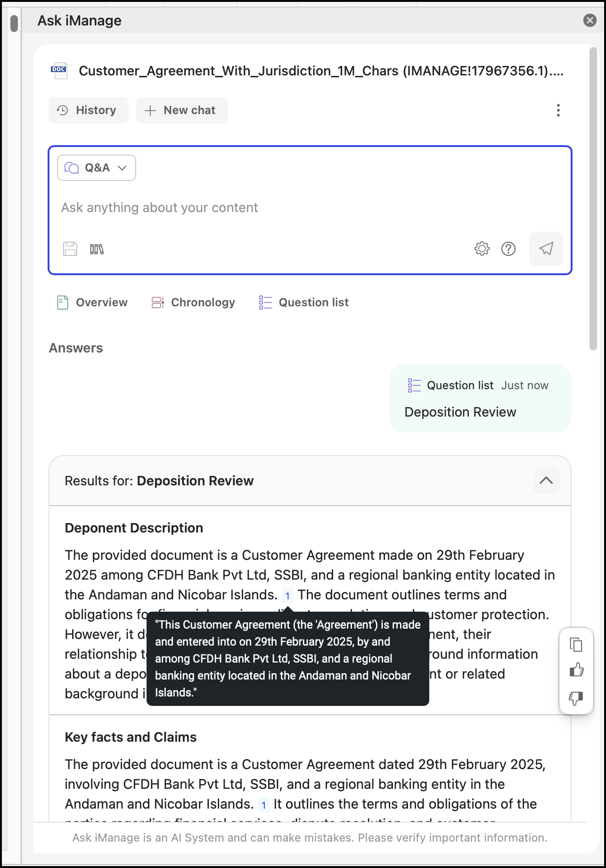Select the Chronology tab

click(193, 303)
